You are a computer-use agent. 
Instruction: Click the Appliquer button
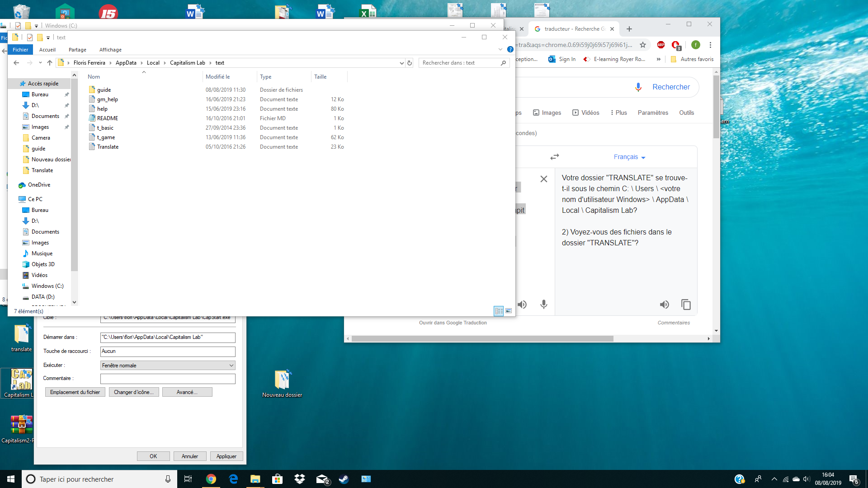[x=226, y=456]
